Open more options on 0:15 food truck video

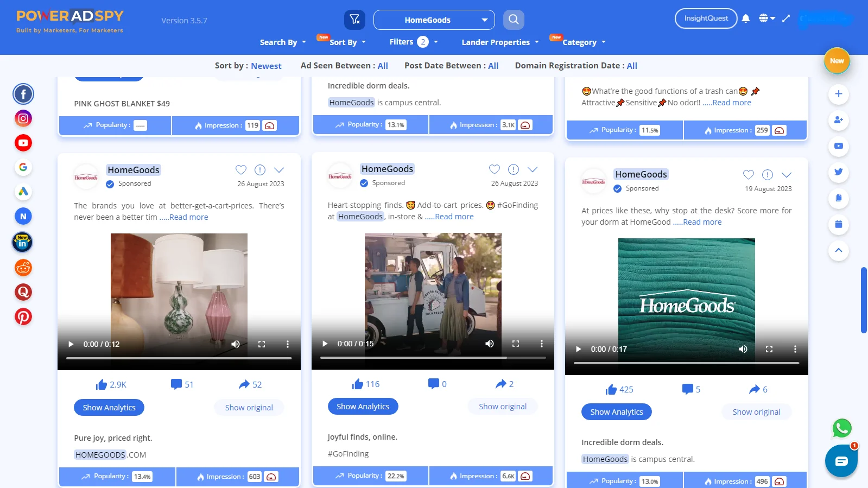click(541, 344)
